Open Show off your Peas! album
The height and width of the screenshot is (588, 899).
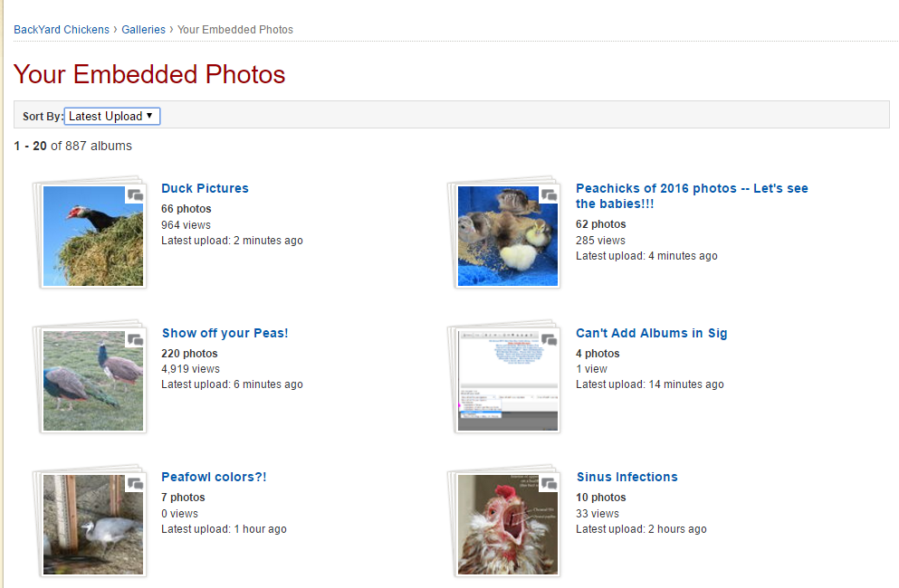225,333
